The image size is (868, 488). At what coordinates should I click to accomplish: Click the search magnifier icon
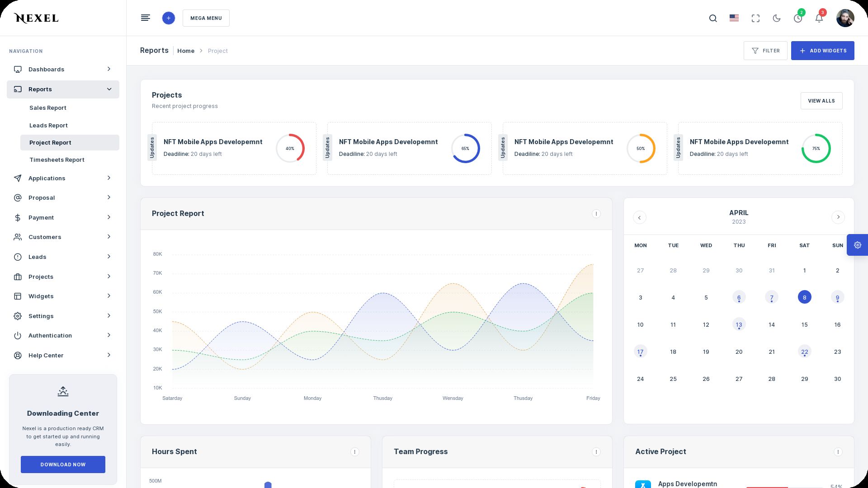click(713, 19)
